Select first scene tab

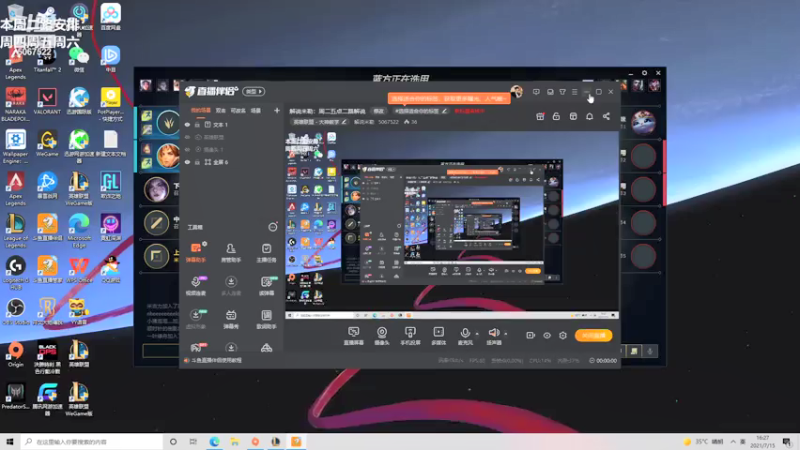pyautogui.click(x=201, y=110)
